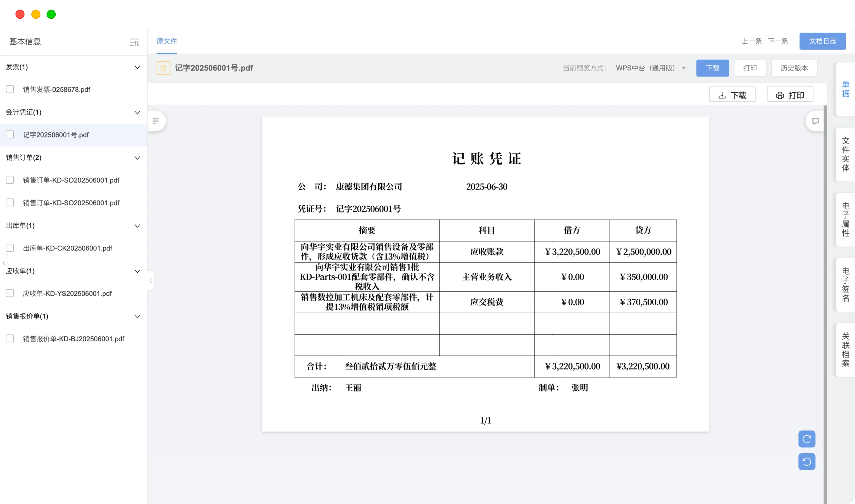Screen dimensions: 855x504
Task: Open the 文件实体 side tab
Action: click(845, 154)
